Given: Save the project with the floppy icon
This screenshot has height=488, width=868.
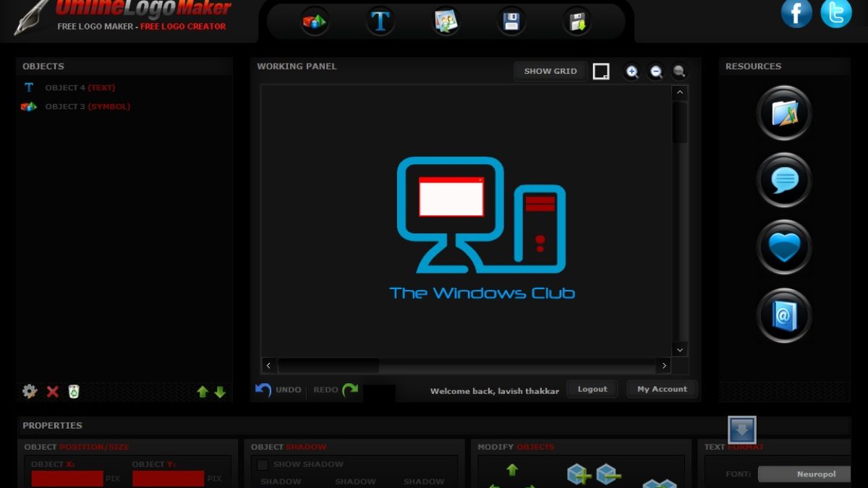Looking at the screenshot, I should (511, 22).
